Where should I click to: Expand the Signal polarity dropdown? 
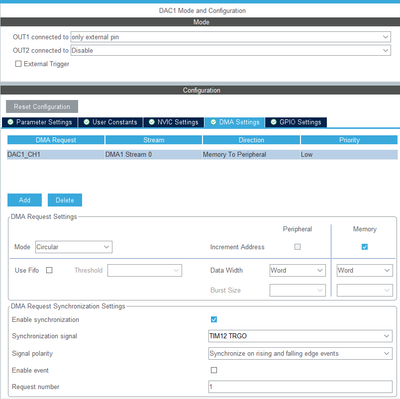(x=300, y=353)
